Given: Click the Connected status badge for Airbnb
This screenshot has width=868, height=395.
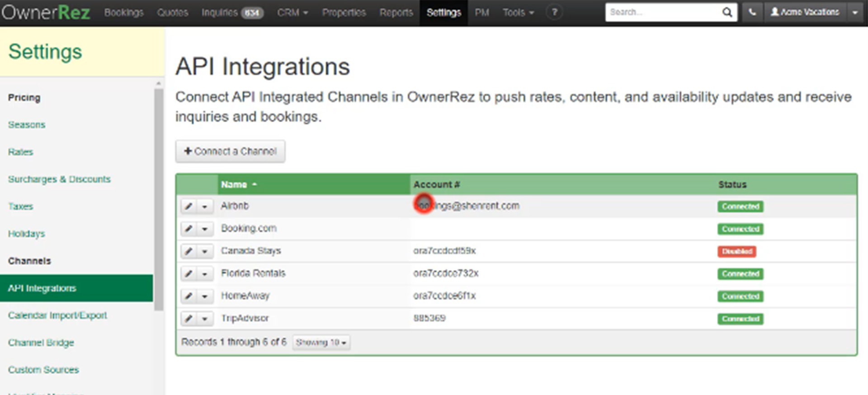Looking at the screenshot, I should coord(741,207).
